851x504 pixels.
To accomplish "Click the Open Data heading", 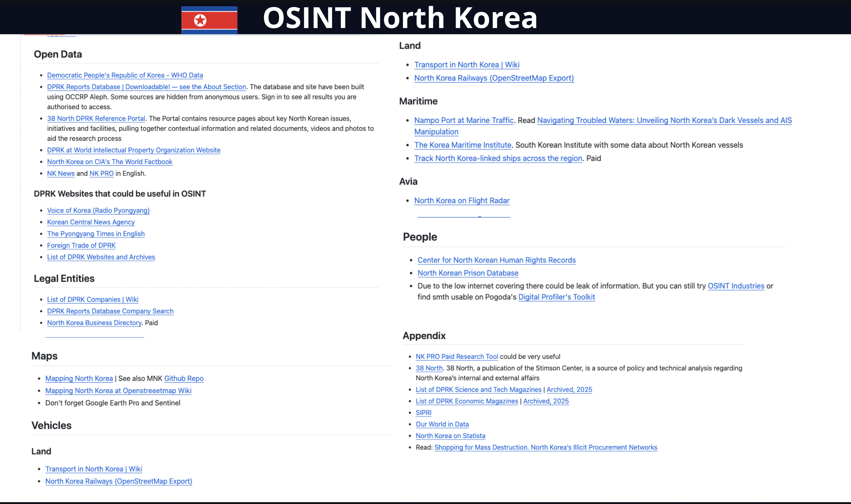I will click(x=58, y=54).
